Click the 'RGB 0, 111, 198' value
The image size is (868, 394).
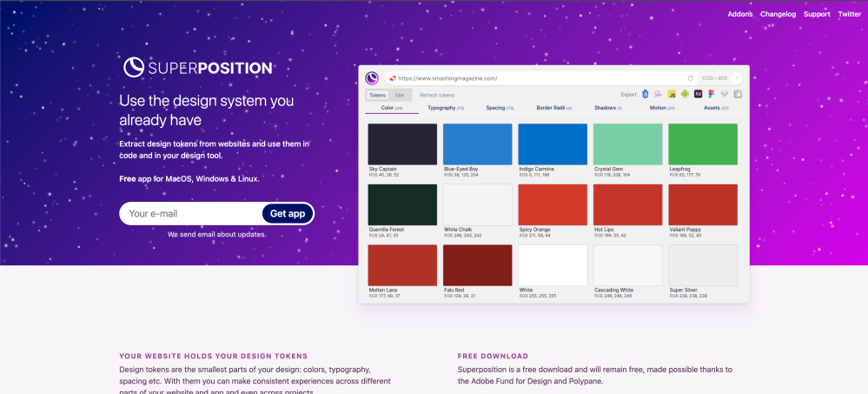[x=534, y=175]
